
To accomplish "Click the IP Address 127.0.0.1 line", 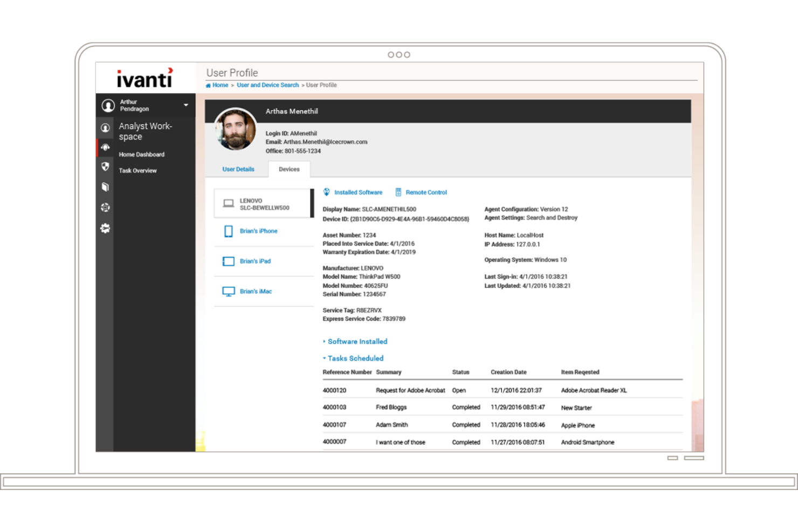I will tap(512, 245).
